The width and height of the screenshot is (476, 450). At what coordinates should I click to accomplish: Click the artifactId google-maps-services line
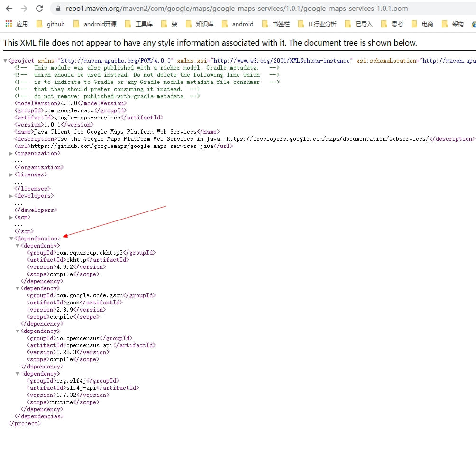pos(89,118)
